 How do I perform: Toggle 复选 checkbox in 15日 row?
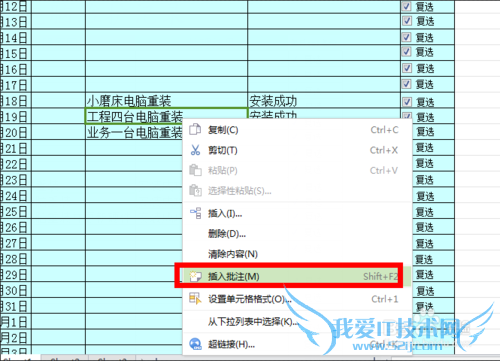(407, 52)
